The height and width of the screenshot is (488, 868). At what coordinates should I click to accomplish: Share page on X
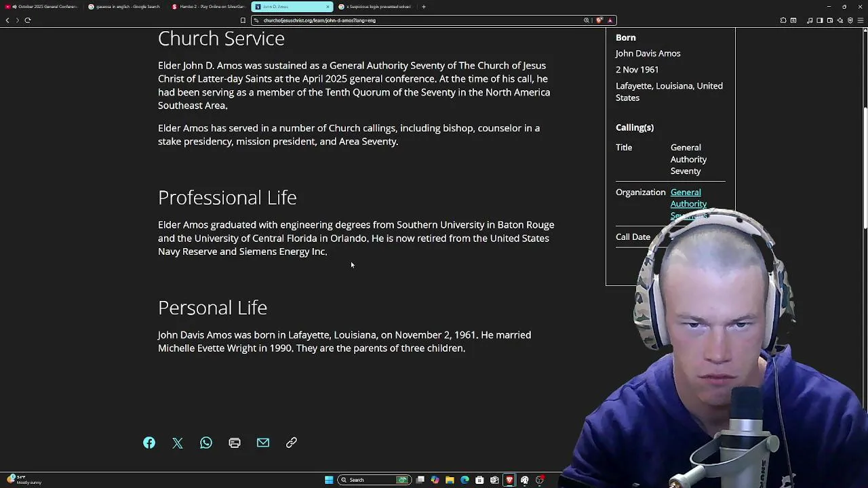click(x=178, y=443)
